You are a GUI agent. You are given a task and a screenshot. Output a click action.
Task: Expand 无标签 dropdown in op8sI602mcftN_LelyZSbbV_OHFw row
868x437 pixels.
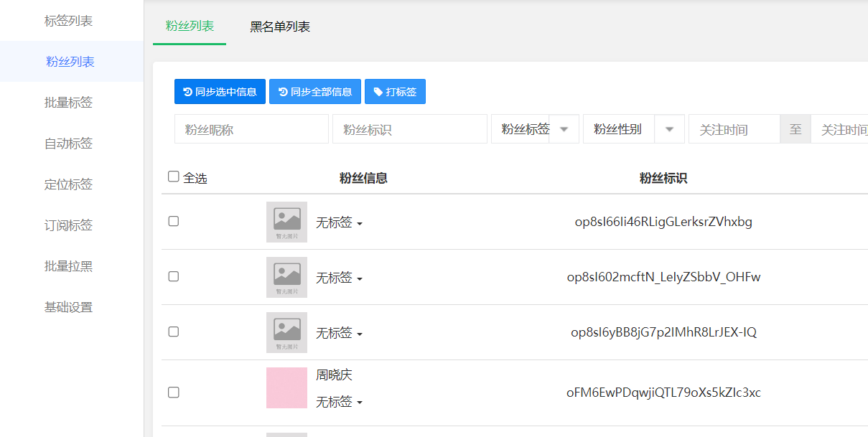pos(339,278)
